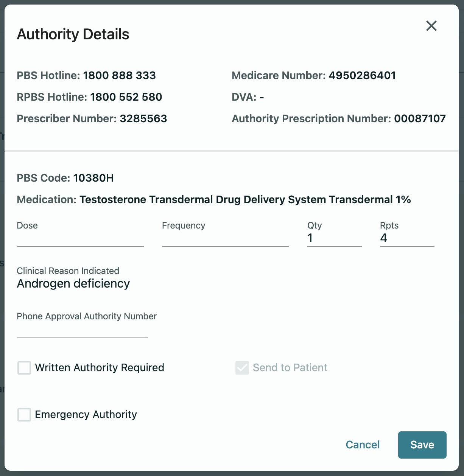Click the Medicare Number 4950286401

pyautogui.click(x=362, y=75)
